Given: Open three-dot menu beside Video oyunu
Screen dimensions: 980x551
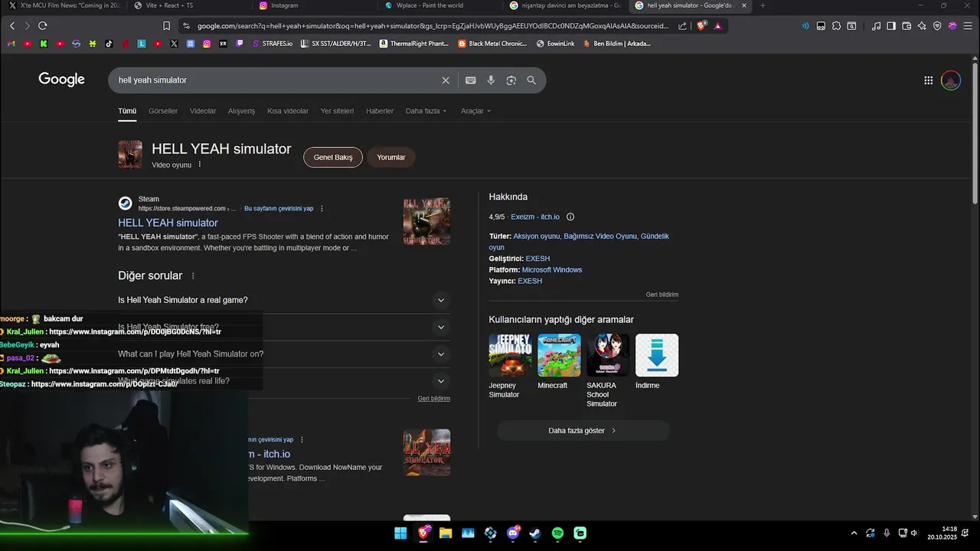Looking at the screenshot, I should pos(200,165).
